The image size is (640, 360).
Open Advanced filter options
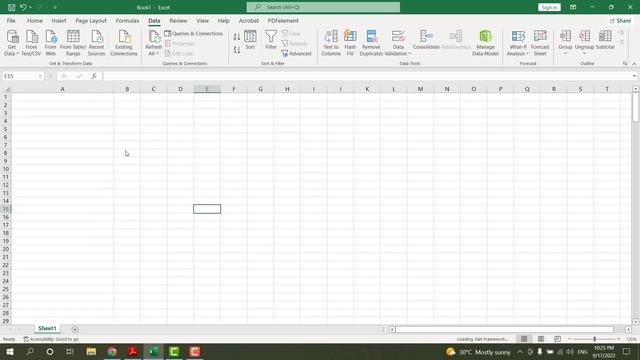[x=296, y=53]
